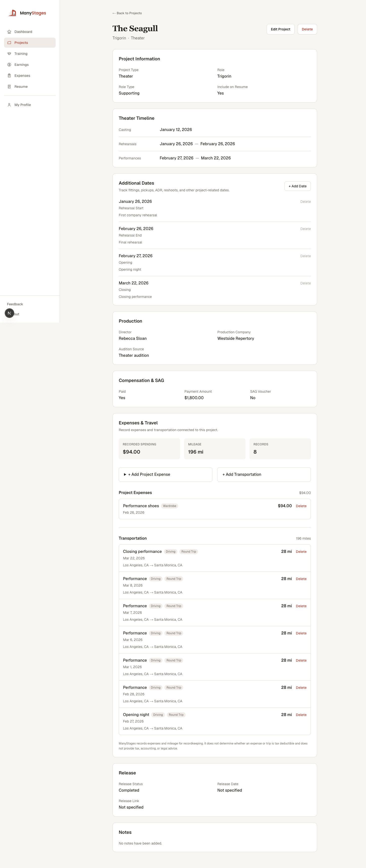Open the Feedback link

pos(15,304)
